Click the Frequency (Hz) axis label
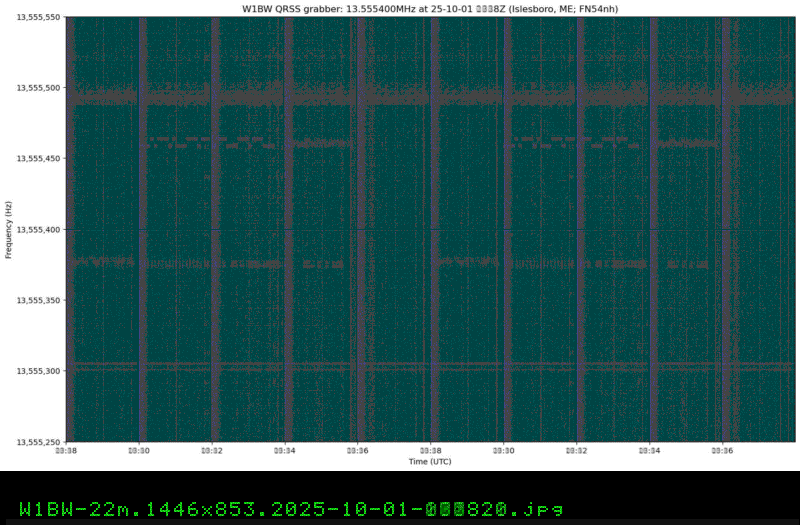 coord(8,229)
